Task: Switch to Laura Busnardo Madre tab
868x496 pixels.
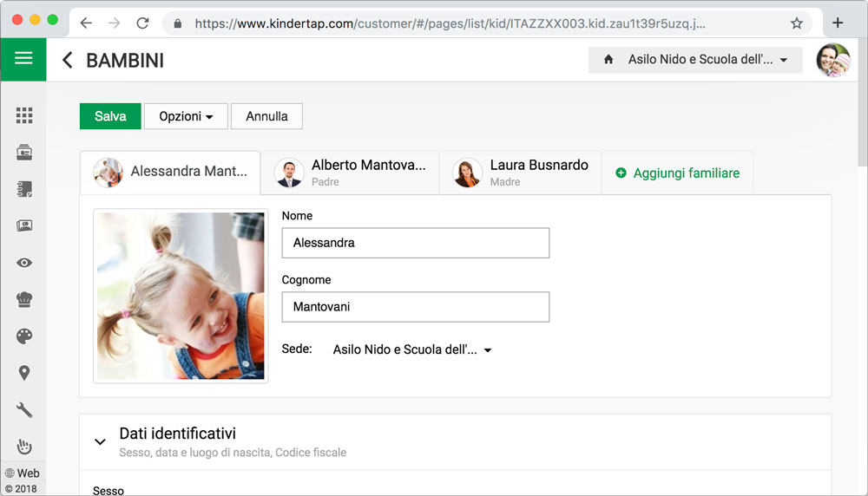Action: click(x=519, y=173)
